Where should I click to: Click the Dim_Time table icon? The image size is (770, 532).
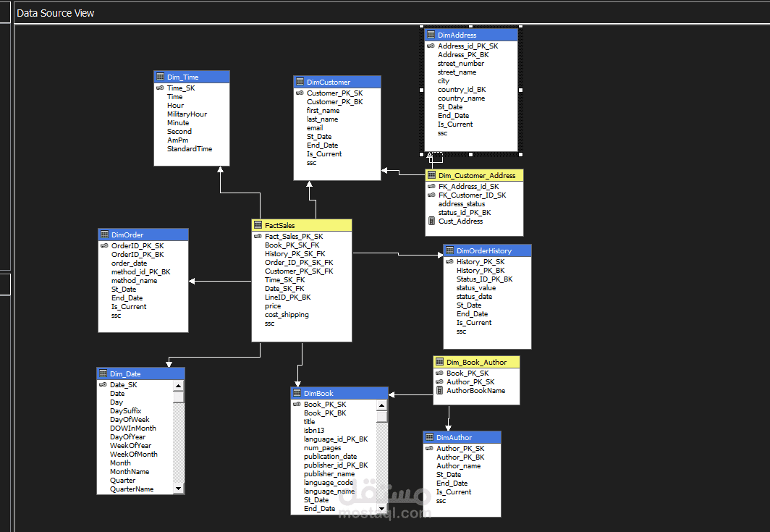click(x=160, y=77)
